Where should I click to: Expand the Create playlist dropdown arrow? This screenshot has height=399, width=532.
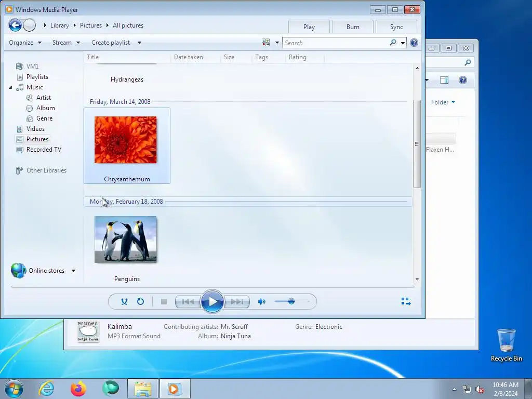[x=139, y=43]
